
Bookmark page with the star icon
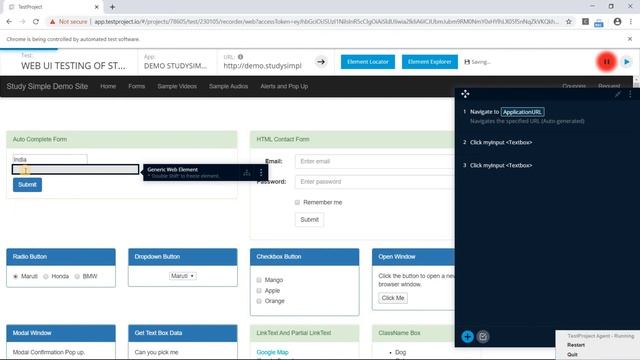tap(569, 22)
